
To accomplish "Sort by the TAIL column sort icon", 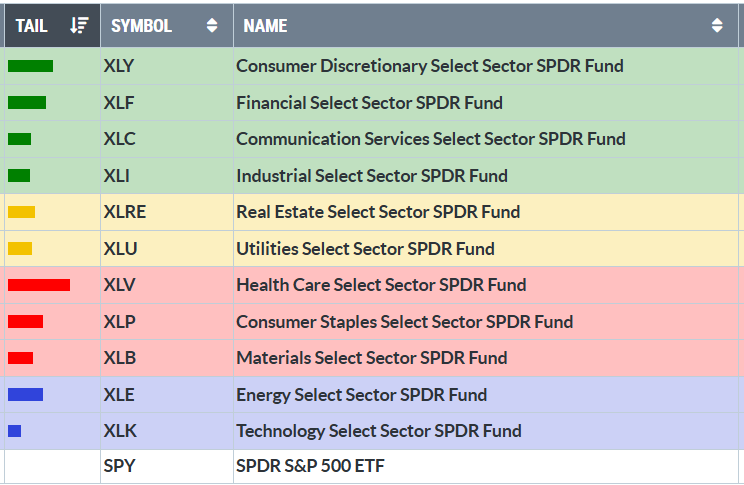I will (80, 26).
